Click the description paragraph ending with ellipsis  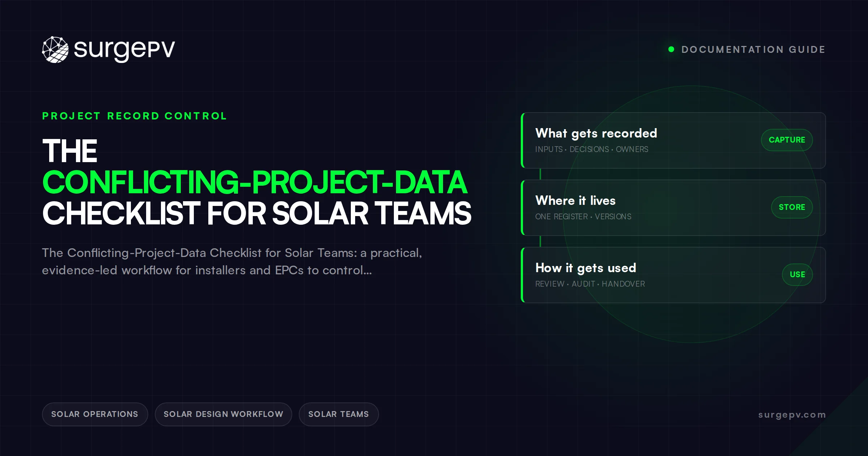pyautogui.click(x=232, y=262)
